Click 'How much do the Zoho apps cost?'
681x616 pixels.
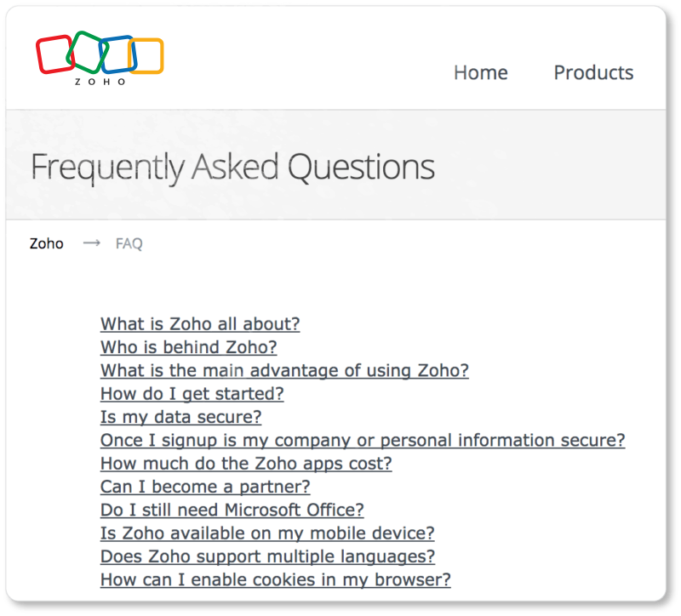coord(245,464)
